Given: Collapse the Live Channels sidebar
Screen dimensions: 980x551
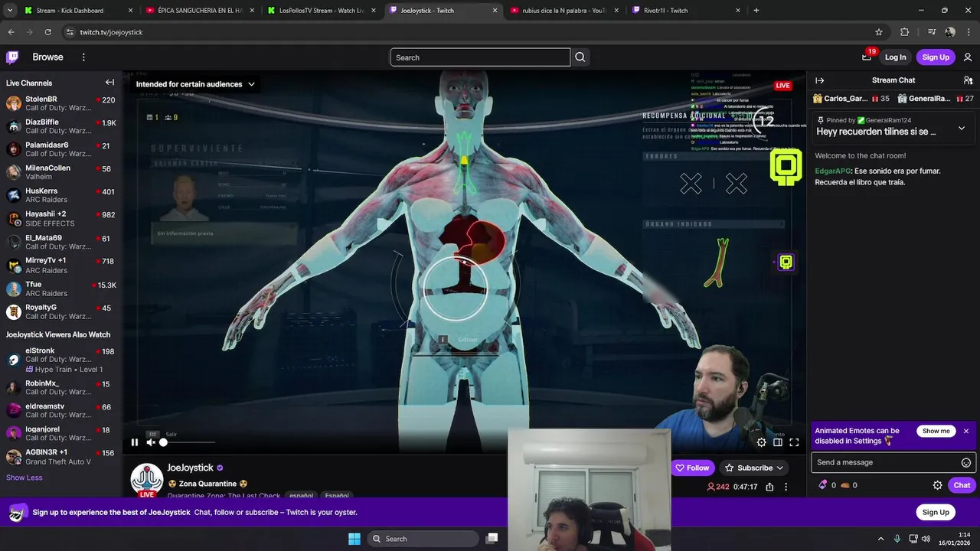Looking at the screenshot, I should (x=109, y=83).
